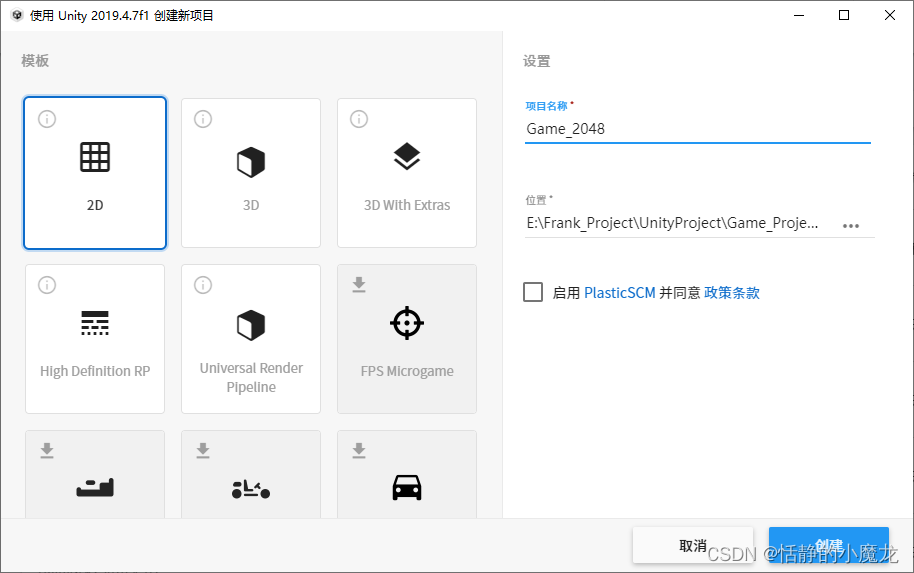Maximize the create project window

pos(843,15)
